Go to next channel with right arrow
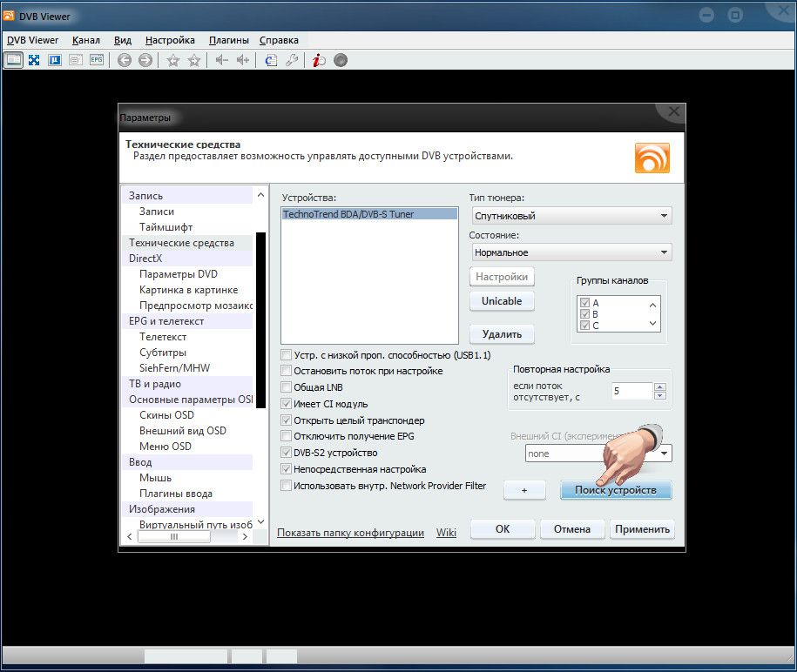Image resolution: width=797 pixels, height=672 pixels. pos(145,60)
